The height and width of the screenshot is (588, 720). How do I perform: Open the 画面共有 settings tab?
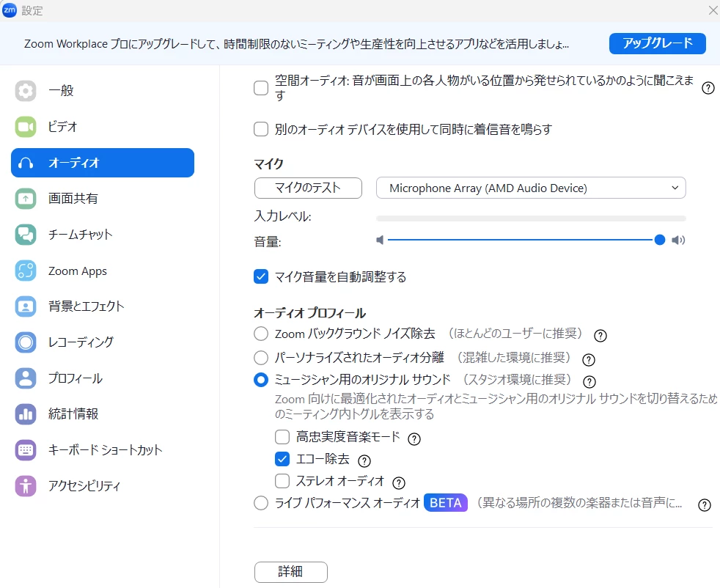103,199
